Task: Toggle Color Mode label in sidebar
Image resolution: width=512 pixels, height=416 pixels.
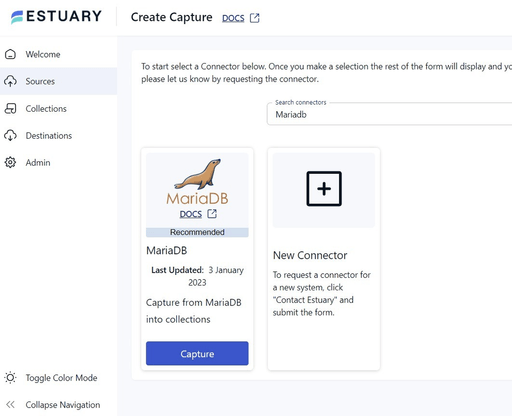Action: pos(62,378)
